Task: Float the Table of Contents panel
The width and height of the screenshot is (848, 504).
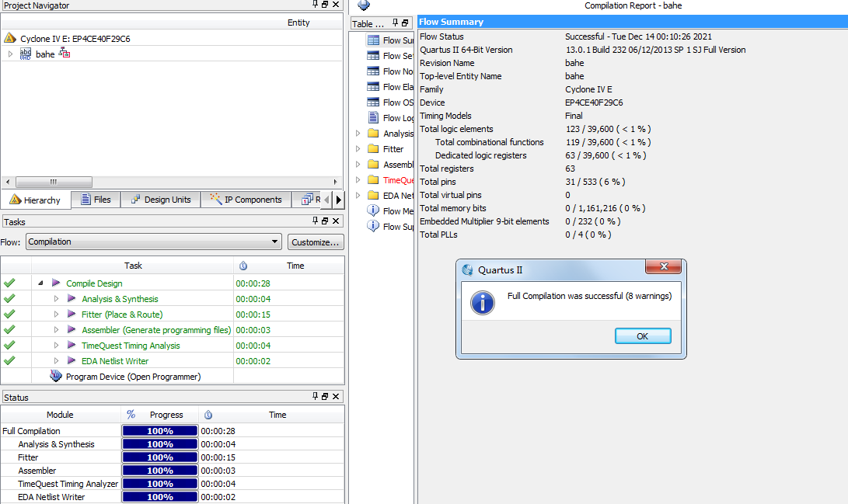Action: pyautogui.click(x=405, y=23)
